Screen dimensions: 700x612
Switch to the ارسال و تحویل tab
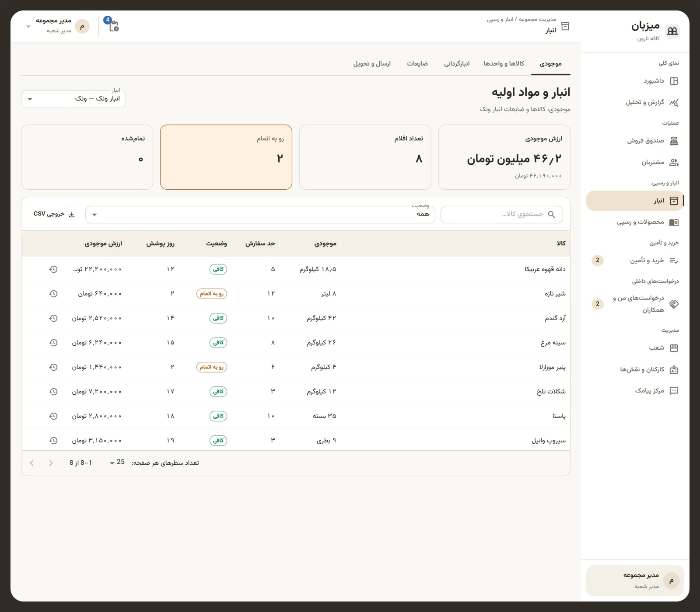point(372,64)
